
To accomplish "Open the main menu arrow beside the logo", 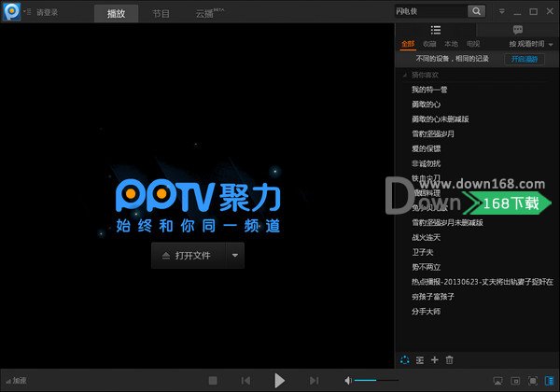I will click(27, 12).
